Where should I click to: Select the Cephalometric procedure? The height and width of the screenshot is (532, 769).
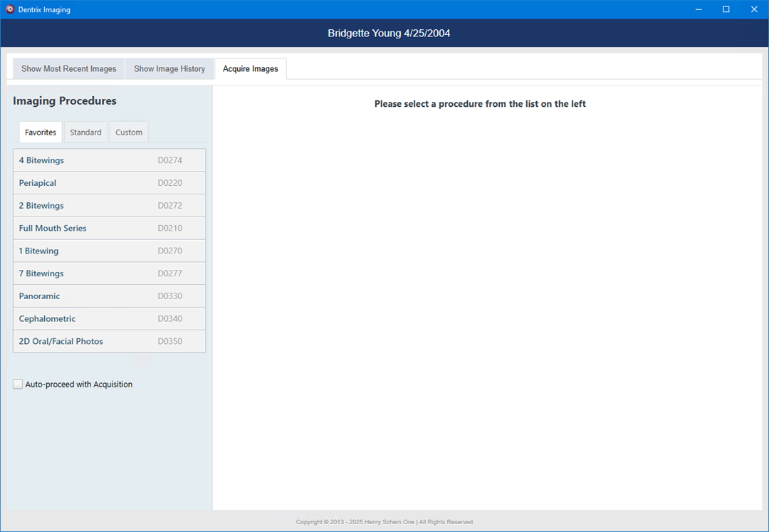110,318
